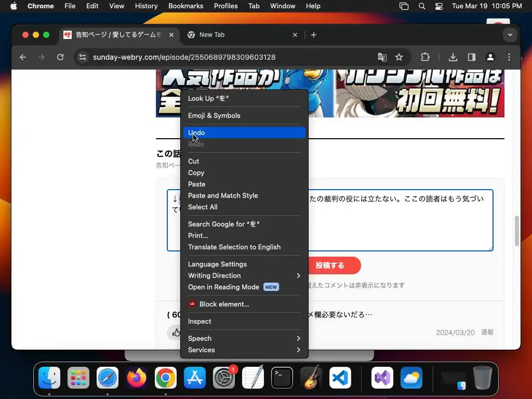This screenshot has height=399, width=532.
Task: Choose Open in Reading Mode
Action: 244,287
